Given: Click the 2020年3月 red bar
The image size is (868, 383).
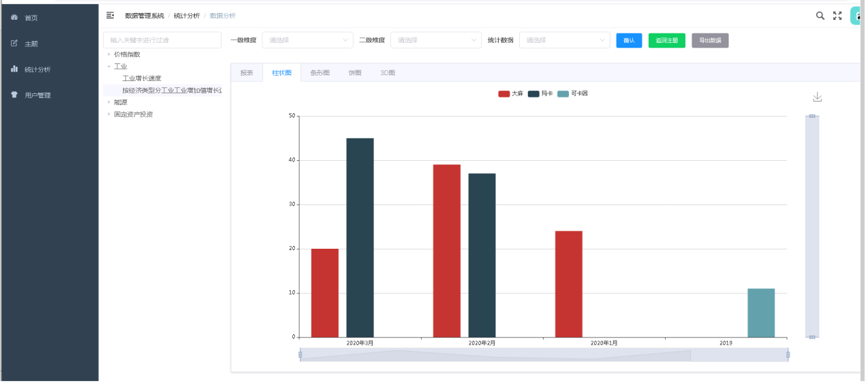Looking at the screenshot, I should tap(325, 293).
